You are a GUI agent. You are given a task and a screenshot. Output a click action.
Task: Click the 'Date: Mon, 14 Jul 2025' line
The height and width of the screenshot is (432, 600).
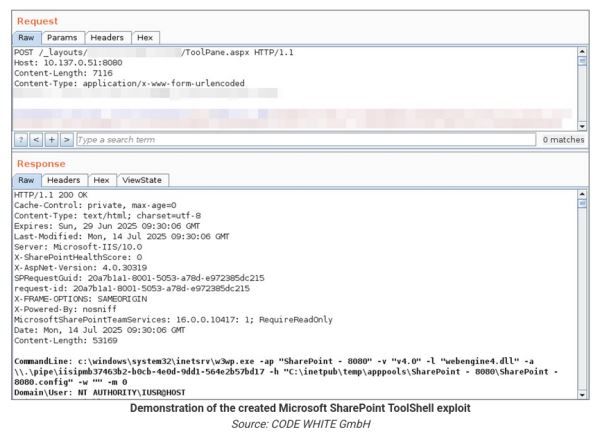coord(99,330)
